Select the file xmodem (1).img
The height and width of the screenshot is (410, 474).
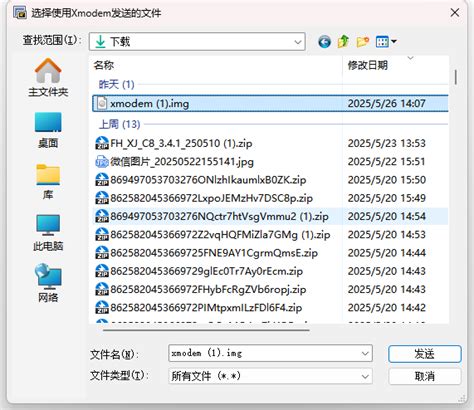pyautogui.click(x=270, y=103)
